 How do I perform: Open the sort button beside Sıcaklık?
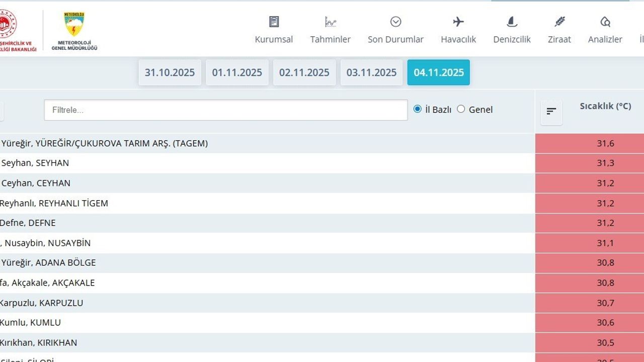(551, 112)
